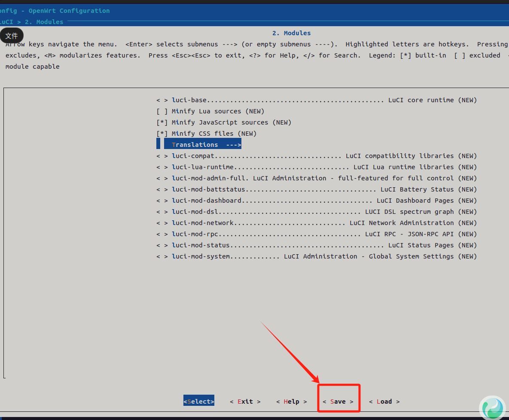Select luci-mod-admin-full module
The width and height of the screenshot is (509, 420).
(x=317, y=178)
